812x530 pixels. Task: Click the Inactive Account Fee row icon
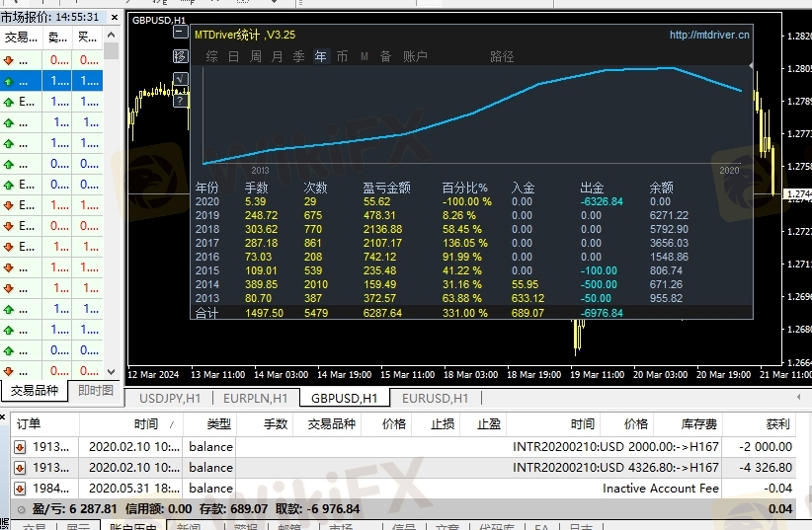(x=19, y=488)
